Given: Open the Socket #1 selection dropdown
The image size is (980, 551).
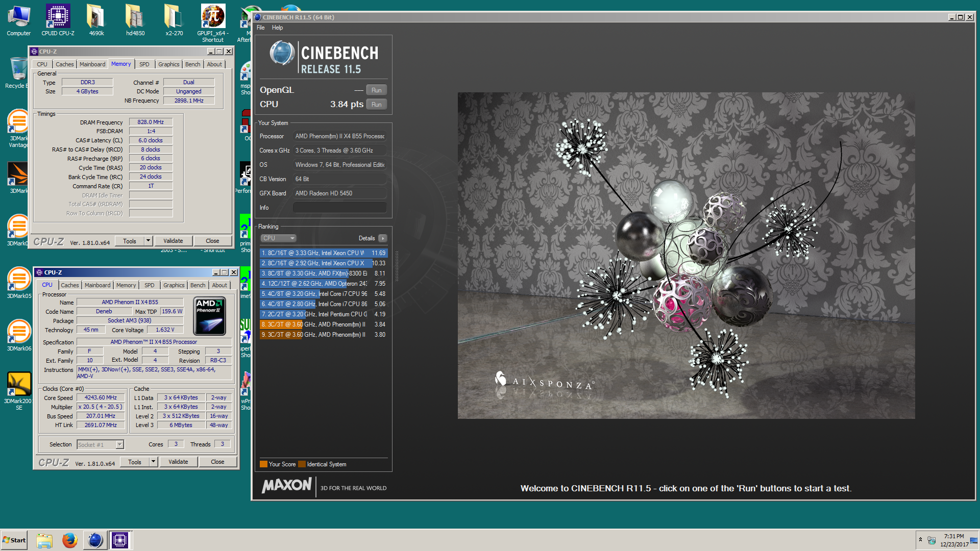Looking at the screenshot, I should tap(100, 445).
